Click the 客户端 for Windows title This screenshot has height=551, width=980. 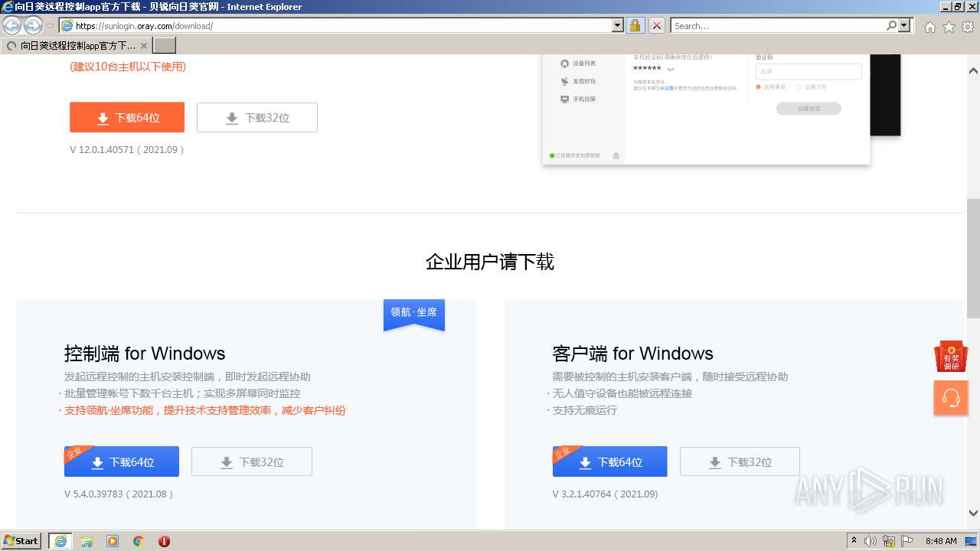tap(633, 354)
